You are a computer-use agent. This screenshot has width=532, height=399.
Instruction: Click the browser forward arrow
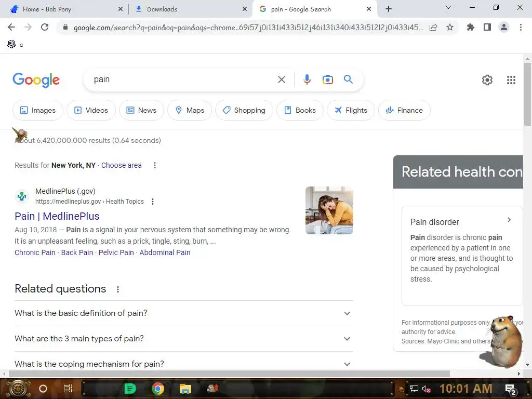28,27
